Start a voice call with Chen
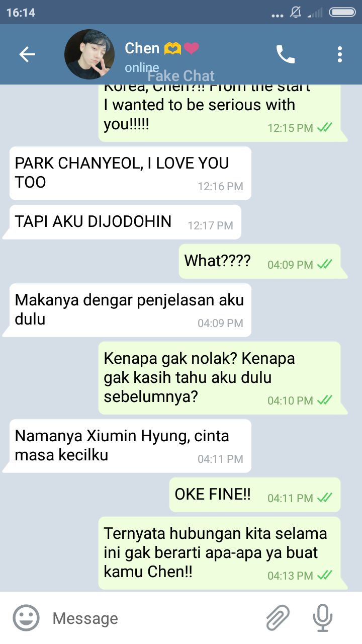 [285, 54]
